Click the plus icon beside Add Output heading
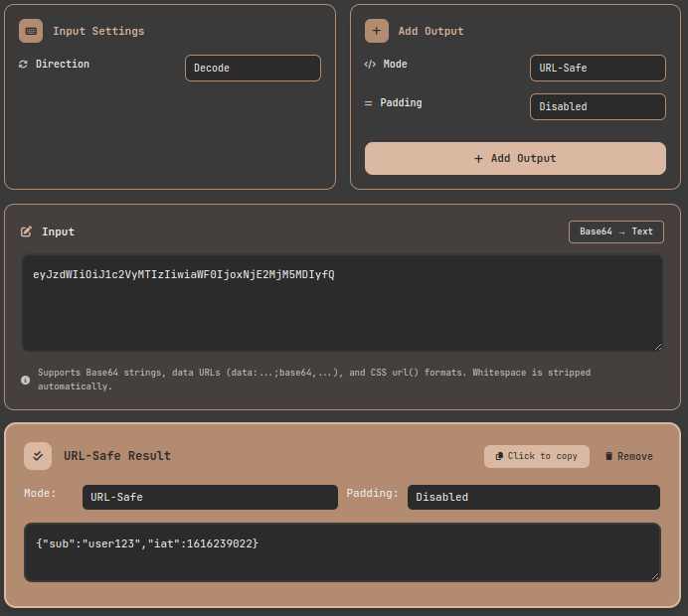This screenshot has height=616, width=688. tap(377, 31)
